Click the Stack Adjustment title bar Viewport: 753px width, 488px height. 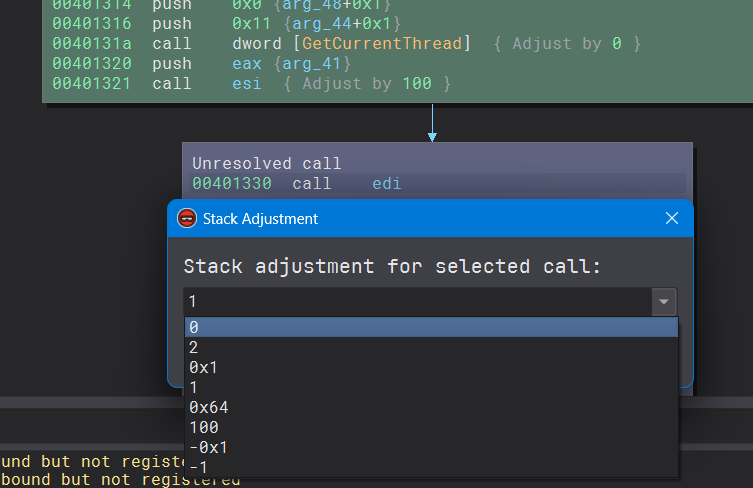(420, 218)
